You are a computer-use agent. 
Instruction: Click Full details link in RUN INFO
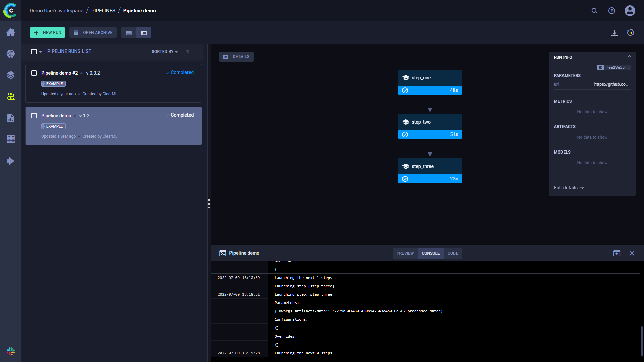(x=569, y=187)
